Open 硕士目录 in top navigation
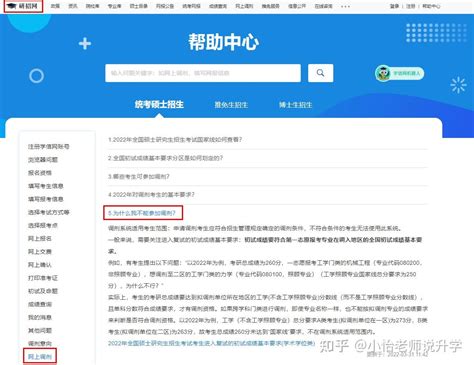Image resolution: width=474 pixels, height=365 pixels. pyautogui.click(x=138, y=6)
